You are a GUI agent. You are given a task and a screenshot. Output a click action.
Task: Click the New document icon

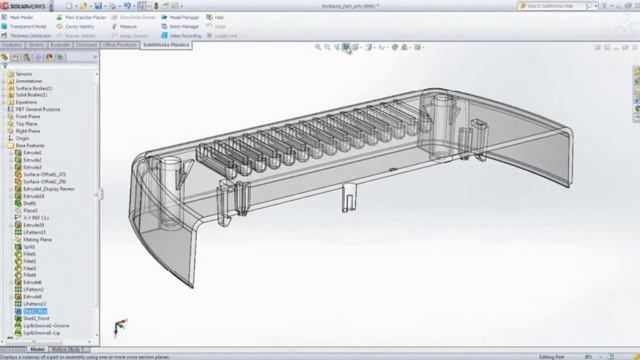click(69, 6)
